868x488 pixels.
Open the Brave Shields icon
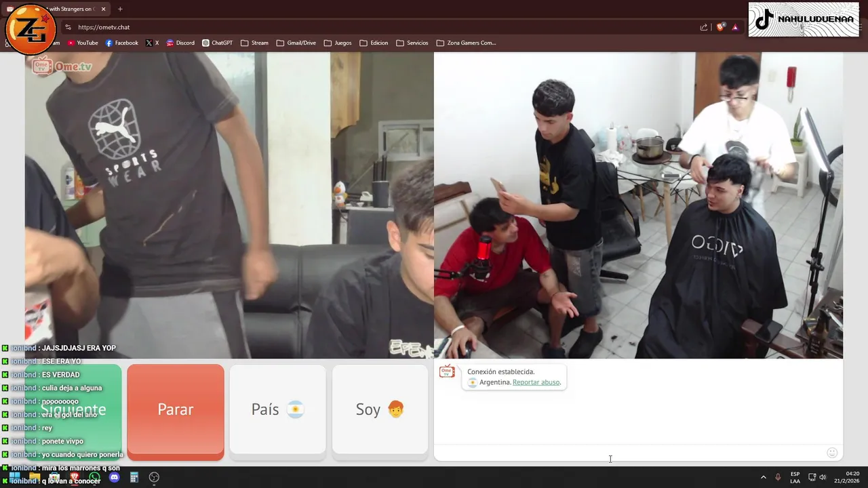pos(720,27)
